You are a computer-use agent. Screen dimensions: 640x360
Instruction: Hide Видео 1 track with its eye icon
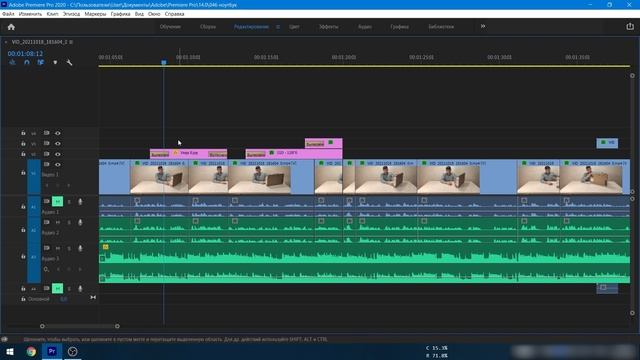coord(58,164)
